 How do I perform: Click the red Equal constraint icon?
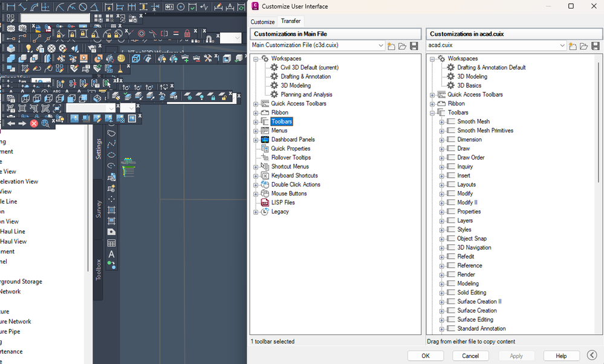176,33
